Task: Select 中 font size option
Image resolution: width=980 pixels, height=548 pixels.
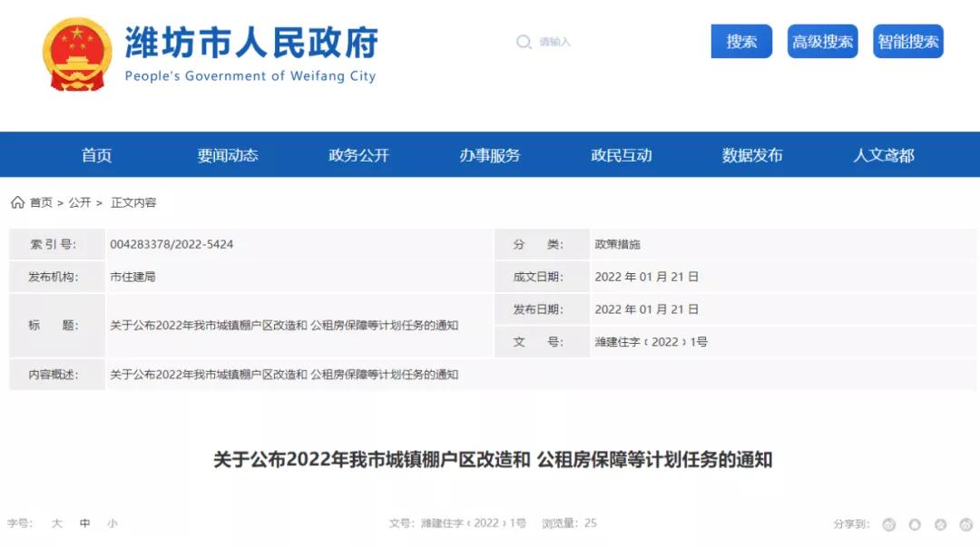Action: (x=84, y=524)
